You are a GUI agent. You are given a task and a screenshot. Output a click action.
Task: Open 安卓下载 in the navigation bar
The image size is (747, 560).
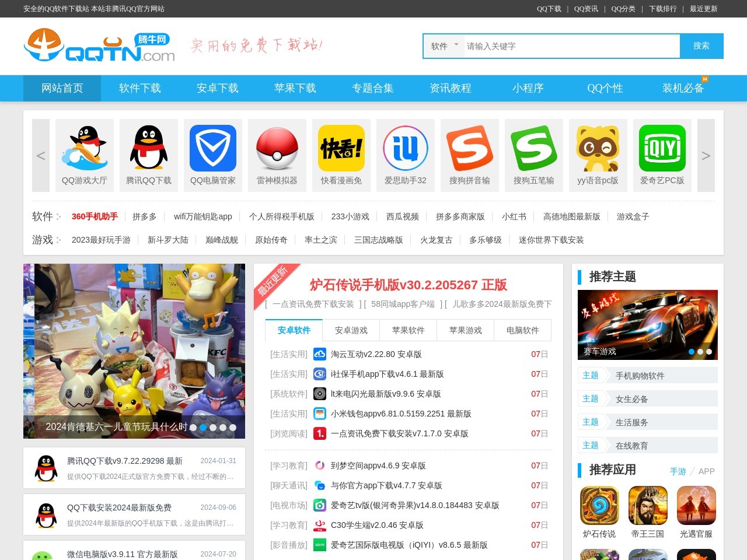[x=218, y=88]
